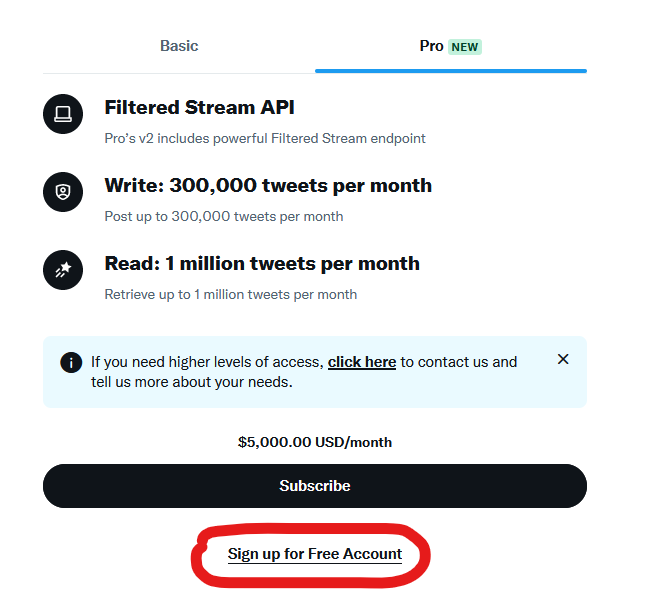Image resolution: width=646 pixels, height=596 pixels.
Task: Click the Retrieve up to 1 million tweets description
Action: click(x=231, y=294)
